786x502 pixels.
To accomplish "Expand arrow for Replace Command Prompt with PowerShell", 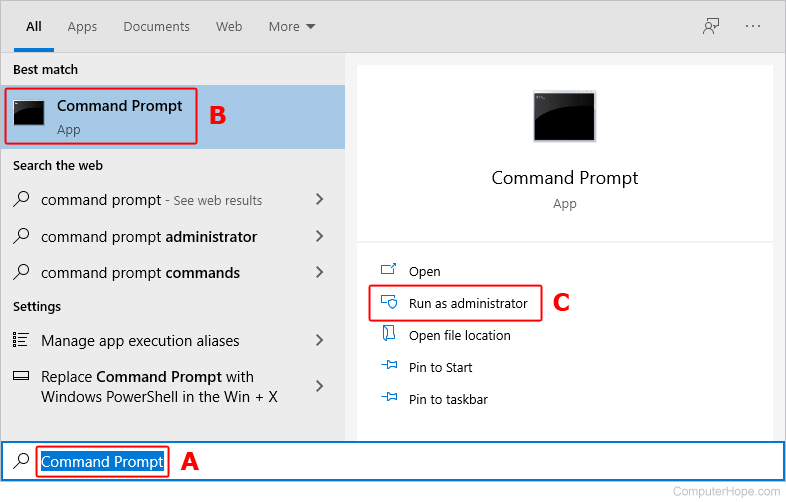I will point(319,386).
